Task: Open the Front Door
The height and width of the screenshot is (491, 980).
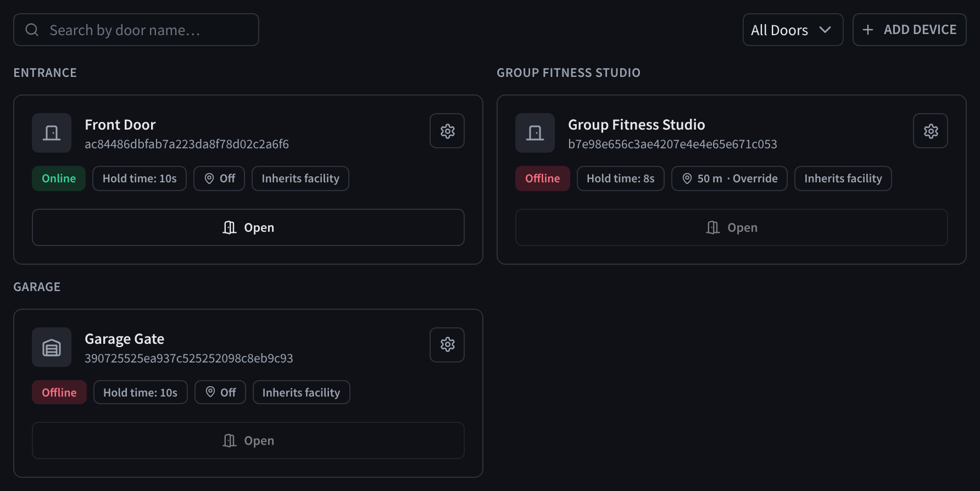Action: coord(248,227)
